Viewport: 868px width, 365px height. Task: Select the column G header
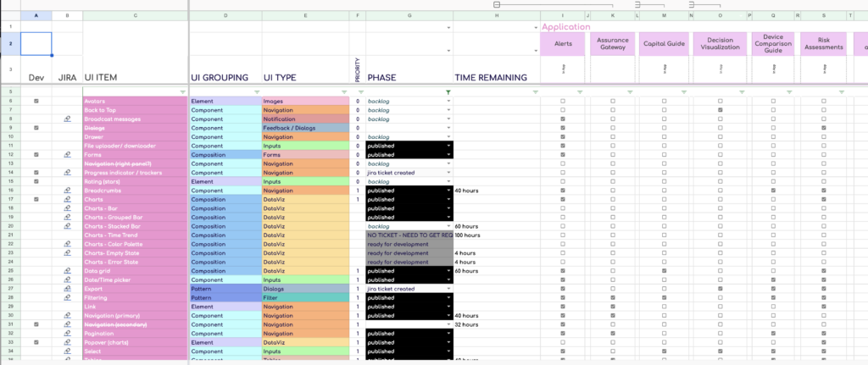409,16
